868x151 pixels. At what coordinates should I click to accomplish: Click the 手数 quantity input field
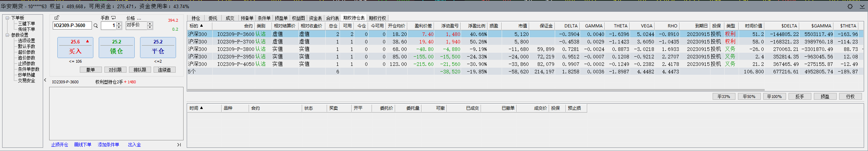pyautogui.click(x=109, y=25)
